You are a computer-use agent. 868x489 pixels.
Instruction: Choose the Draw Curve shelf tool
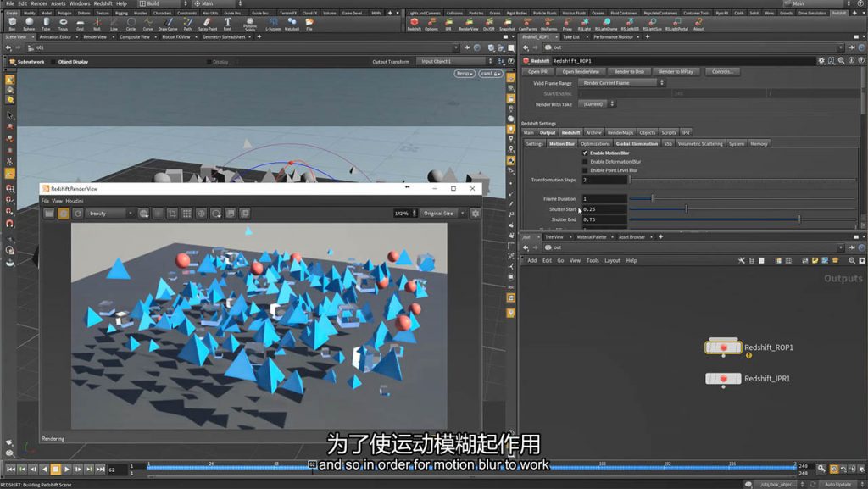(x=168, y=24)
